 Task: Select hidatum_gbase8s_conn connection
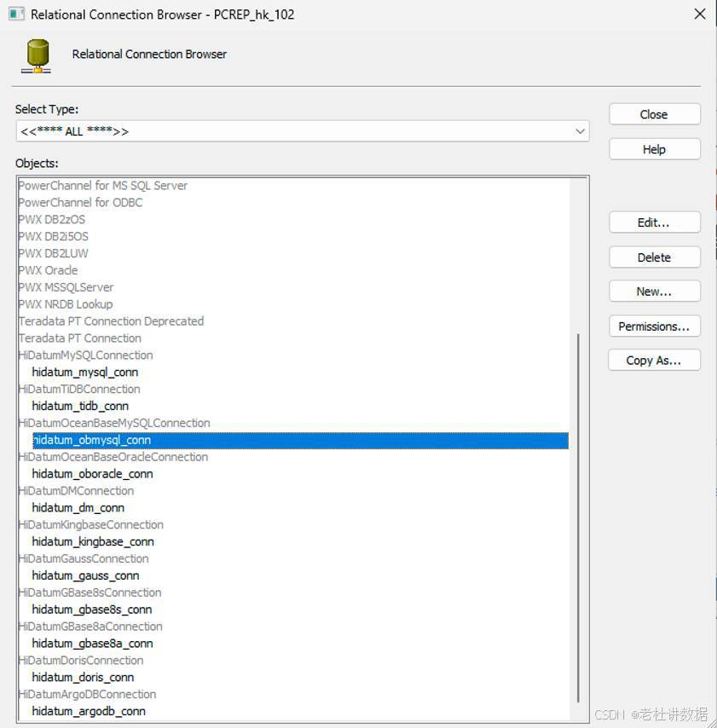coord(92,610)
